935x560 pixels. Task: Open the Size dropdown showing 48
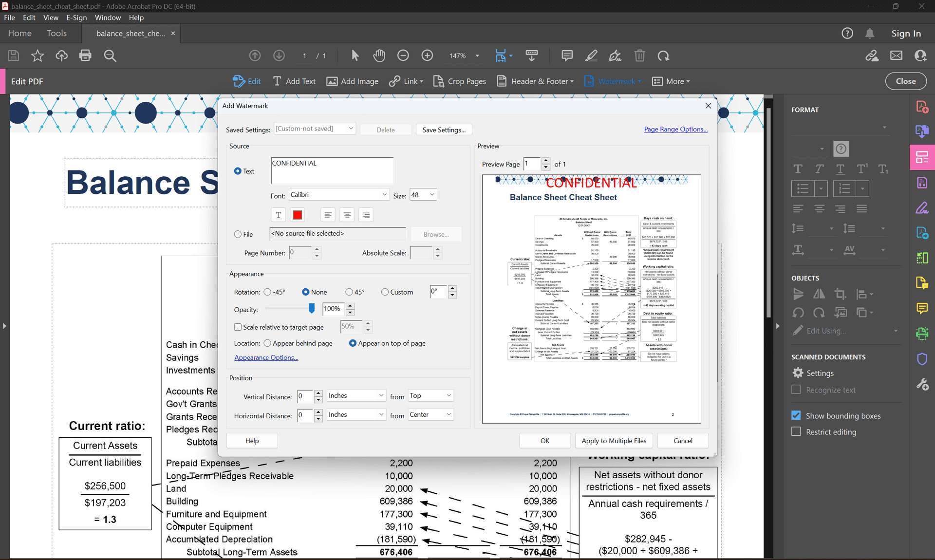pos(423,195)
